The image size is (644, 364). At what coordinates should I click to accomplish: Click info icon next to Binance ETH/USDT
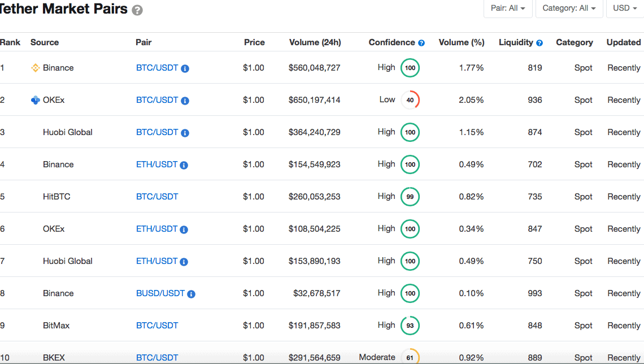click(x=184, y=165)
